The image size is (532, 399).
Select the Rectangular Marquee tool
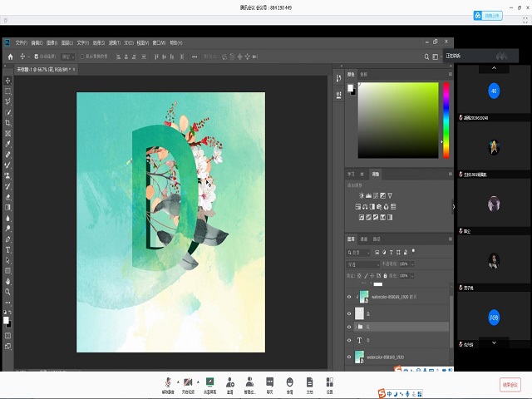8,91
